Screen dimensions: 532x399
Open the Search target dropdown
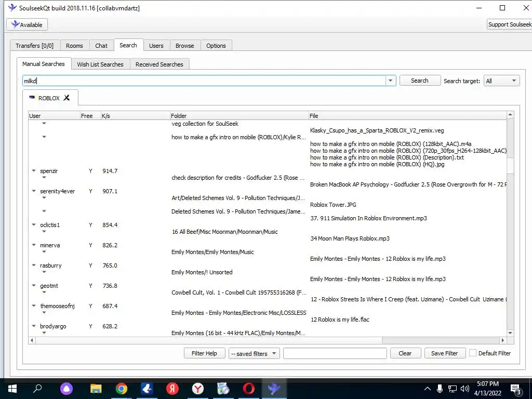(501, 81)
